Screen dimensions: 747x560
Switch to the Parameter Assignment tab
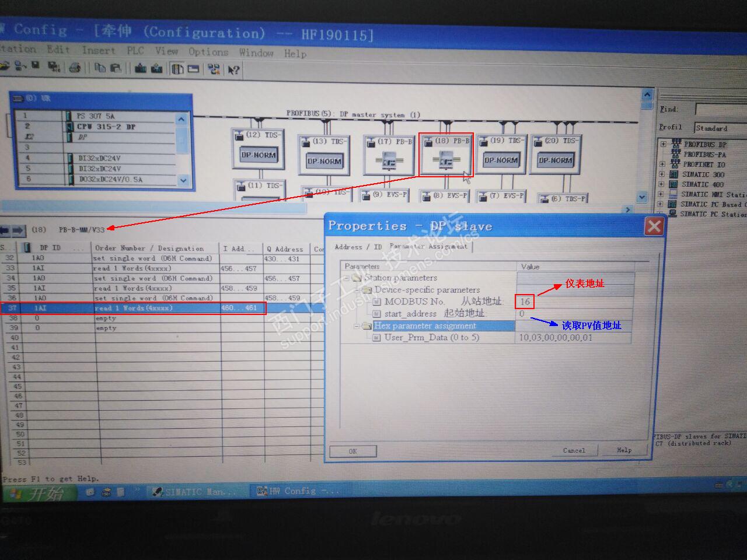point(428,247)
